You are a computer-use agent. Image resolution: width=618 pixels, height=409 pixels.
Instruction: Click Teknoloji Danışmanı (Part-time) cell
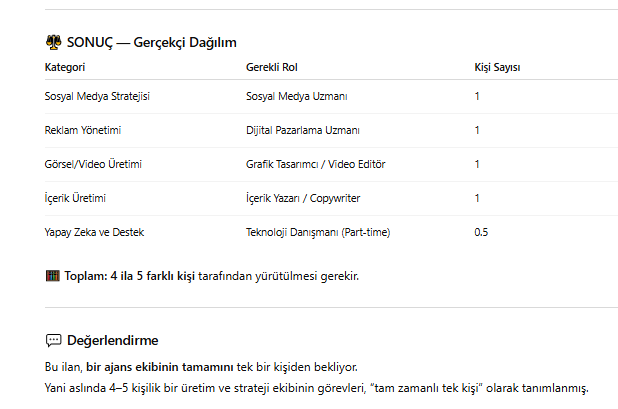[318, 232]
